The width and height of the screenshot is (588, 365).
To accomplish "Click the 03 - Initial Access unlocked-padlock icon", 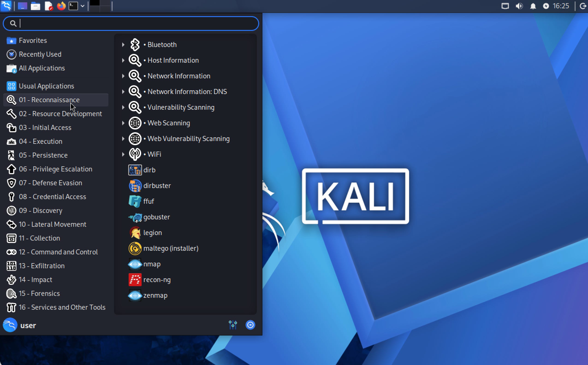I will pos(11,127).
